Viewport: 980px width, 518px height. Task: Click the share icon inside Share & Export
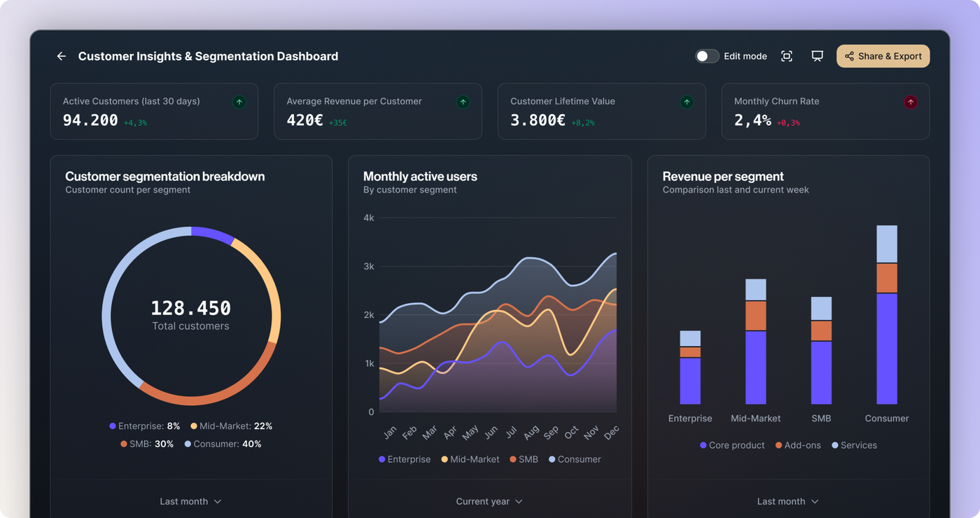[849, 56]
